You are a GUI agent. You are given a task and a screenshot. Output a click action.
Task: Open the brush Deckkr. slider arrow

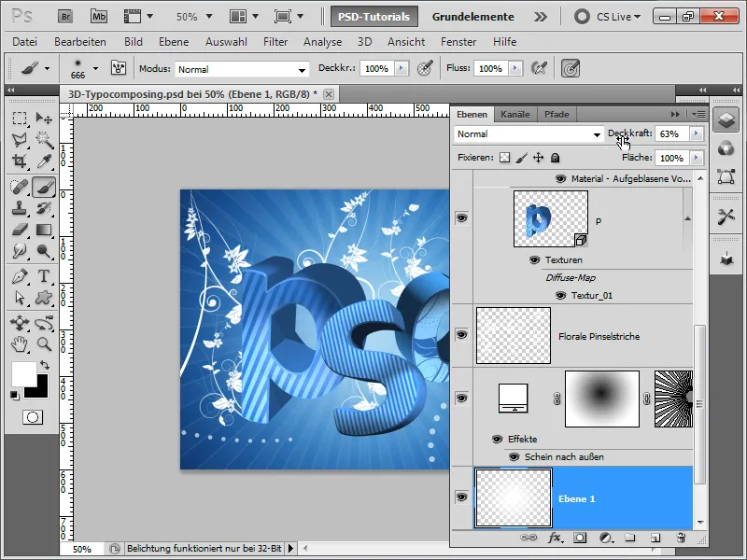click(x=402, y=68)
